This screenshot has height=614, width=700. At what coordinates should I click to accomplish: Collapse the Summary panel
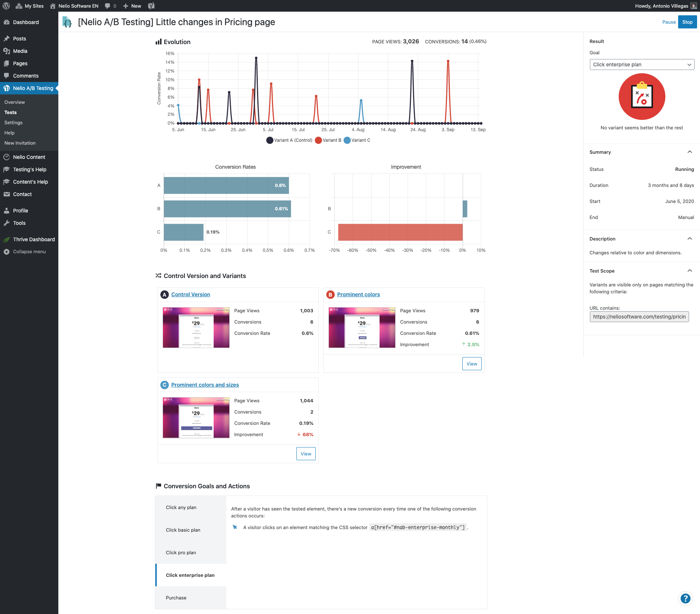pos(689,152)
